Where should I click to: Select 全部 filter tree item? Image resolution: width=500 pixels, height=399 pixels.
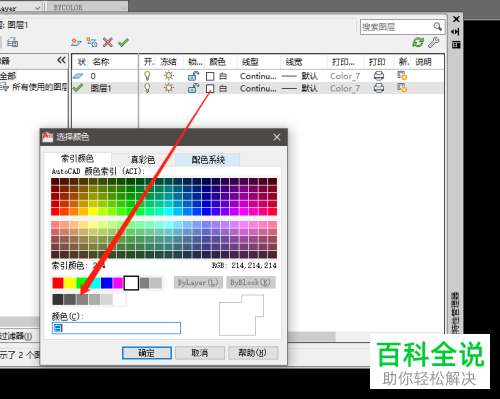8,76
